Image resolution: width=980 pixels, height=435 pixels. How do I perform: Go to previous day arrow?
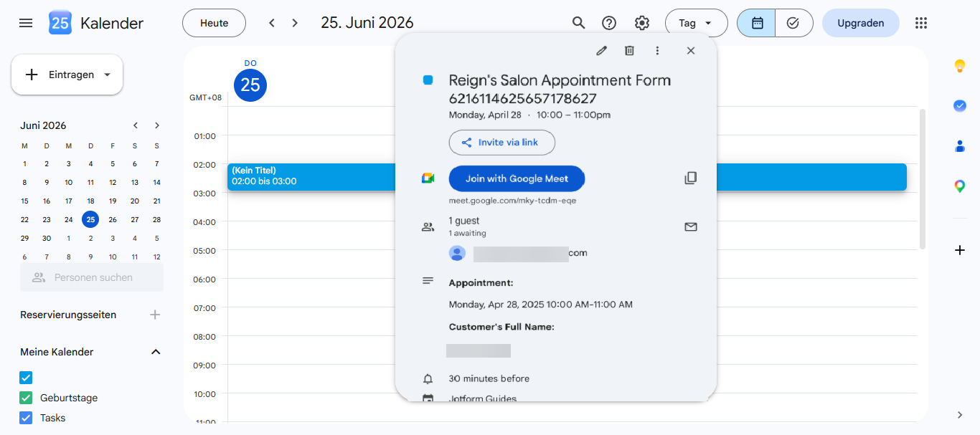(272, 23)
